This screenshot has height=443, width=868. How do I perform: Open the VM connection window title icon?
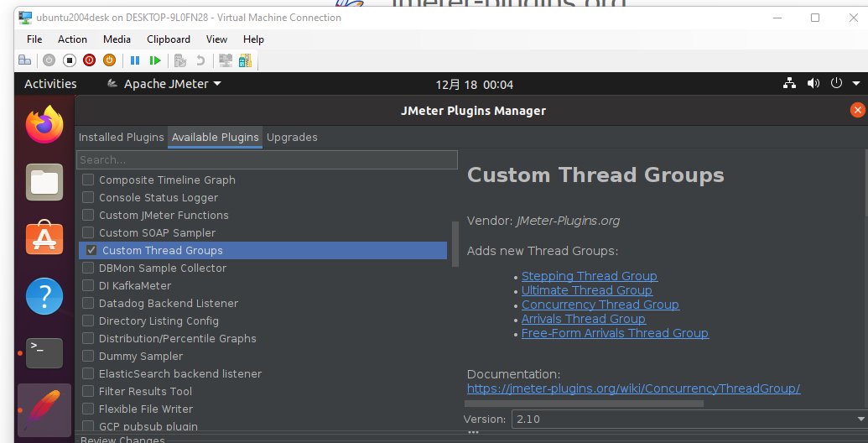(25, 18)
